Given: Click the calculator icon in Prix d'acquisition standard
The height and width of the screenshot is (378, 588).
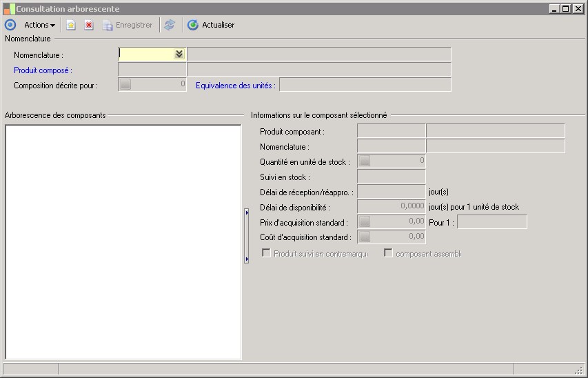Looking at the screenshot, I should 364,222.
